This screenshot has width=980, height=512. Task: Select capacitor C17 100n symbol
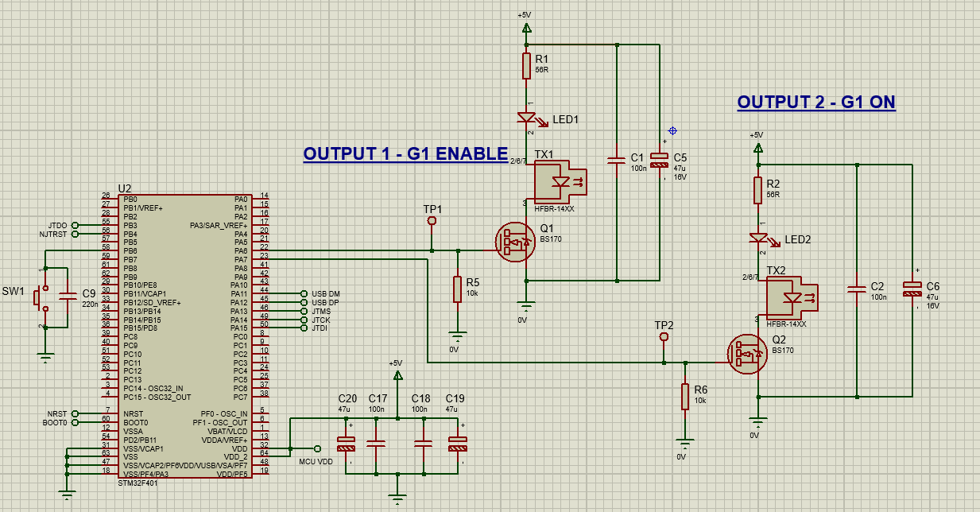tap(378, 444)
